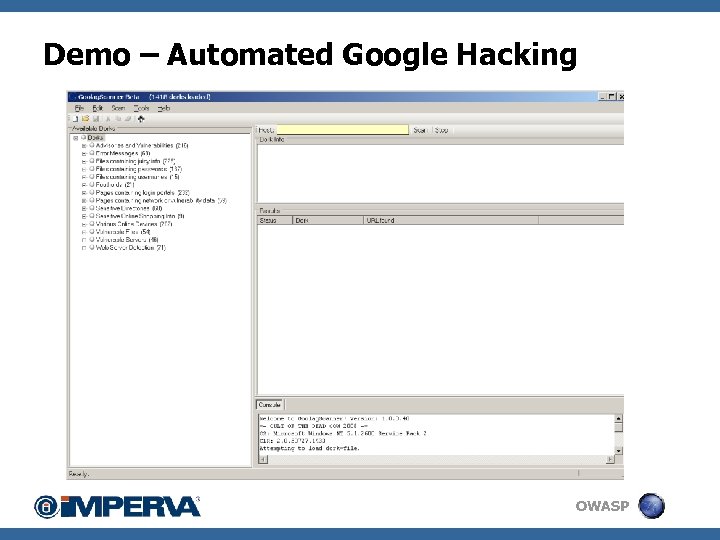
Task: Select Pages containing network or vulnerability data
Action: tap(161, 201)
